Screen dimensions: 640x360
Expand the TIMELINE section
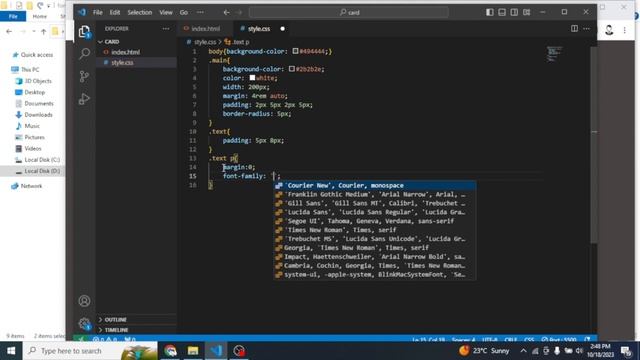[x=116, y=330]
